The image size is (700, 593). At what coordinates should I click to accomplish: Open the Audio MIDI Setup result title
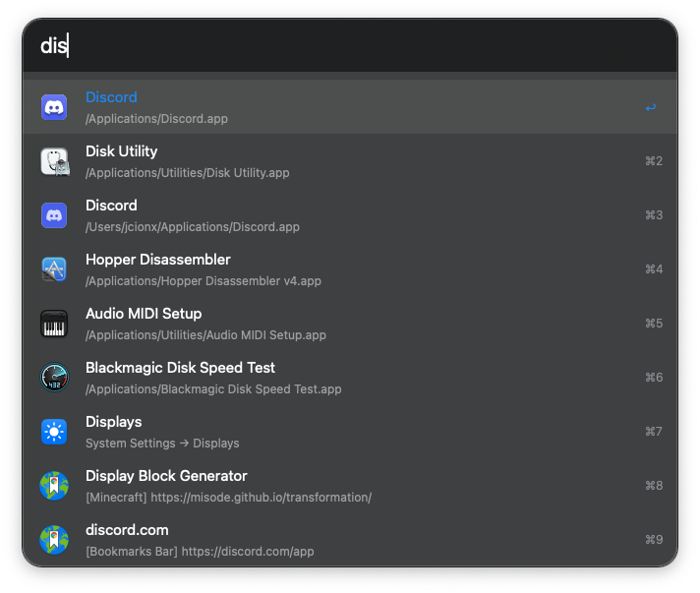144,314
